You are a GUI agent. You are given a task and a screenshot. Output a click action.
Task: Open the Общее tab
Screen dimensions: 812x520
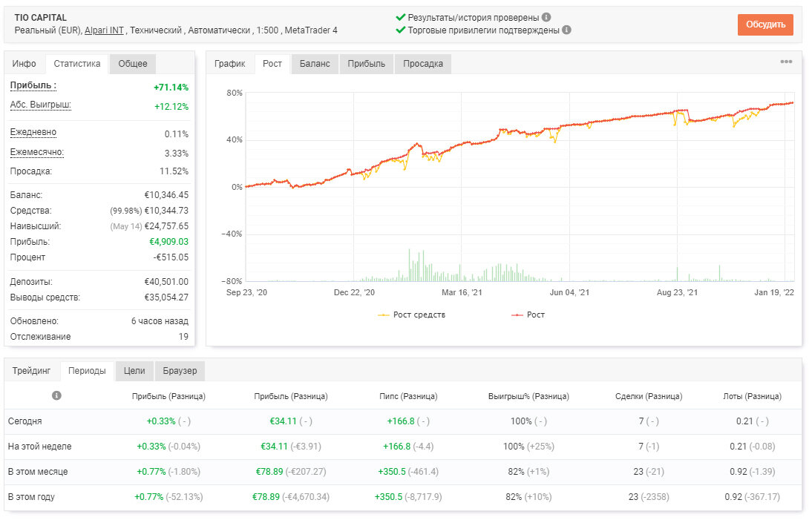pyautogui.click(x=133, y=64)
